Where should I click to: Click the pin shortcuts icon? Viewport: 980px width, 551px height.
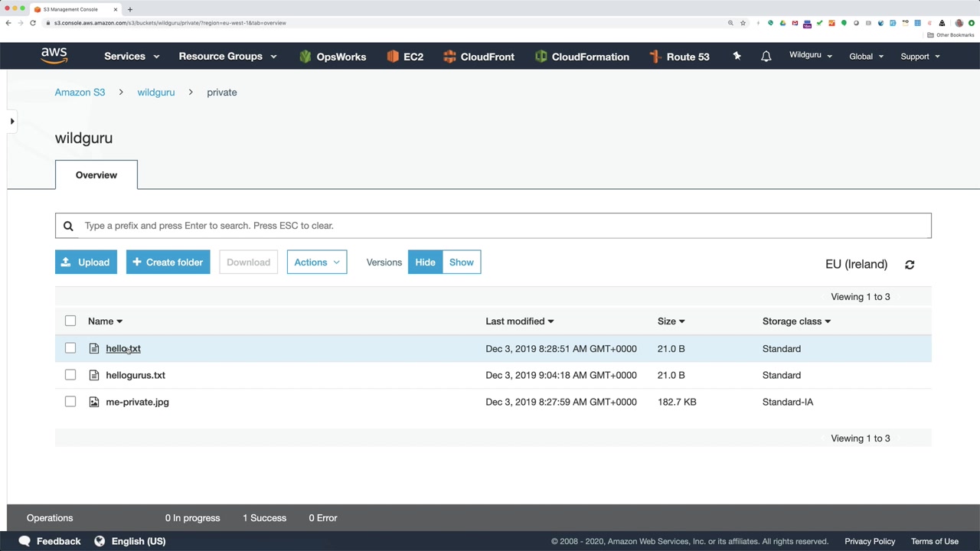737,56
